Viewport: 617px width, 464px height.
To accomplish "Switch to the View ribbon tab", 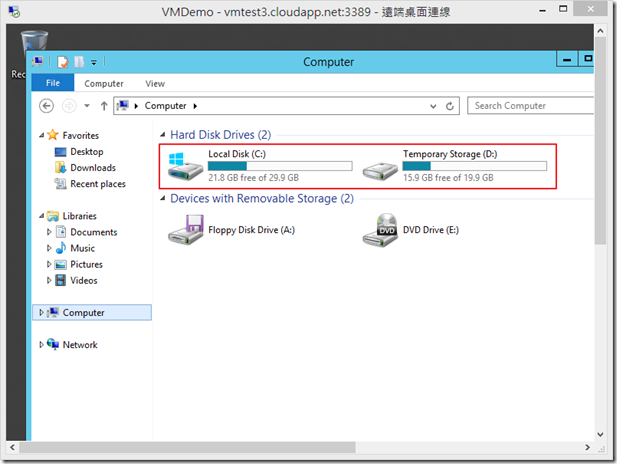I will (155, 83).
